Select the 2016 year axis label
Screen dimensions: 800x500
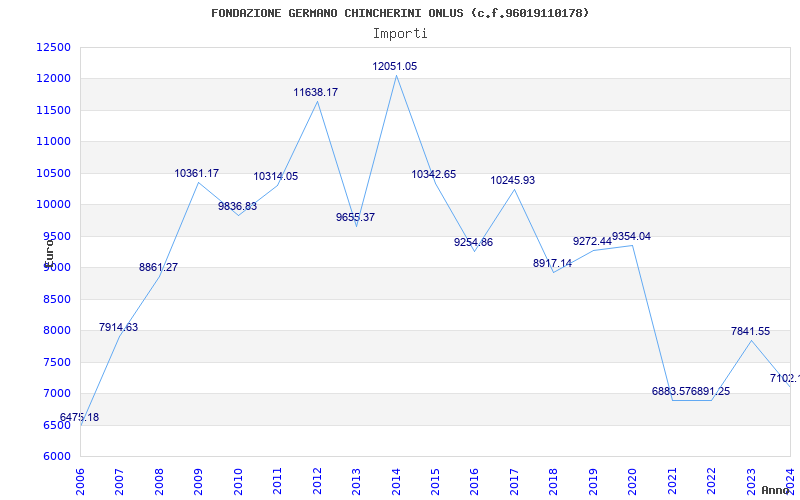[475, 481]
